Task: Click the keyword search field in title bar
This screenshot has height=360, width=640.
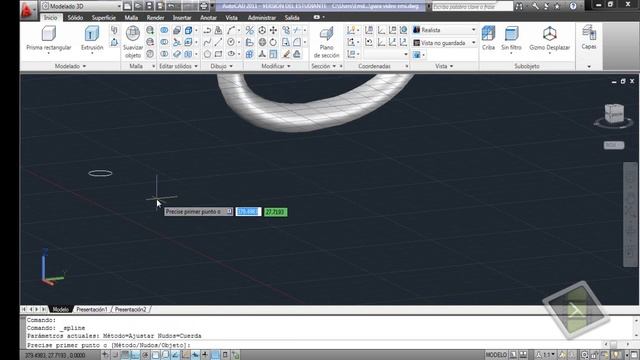Action: (472, 6)
